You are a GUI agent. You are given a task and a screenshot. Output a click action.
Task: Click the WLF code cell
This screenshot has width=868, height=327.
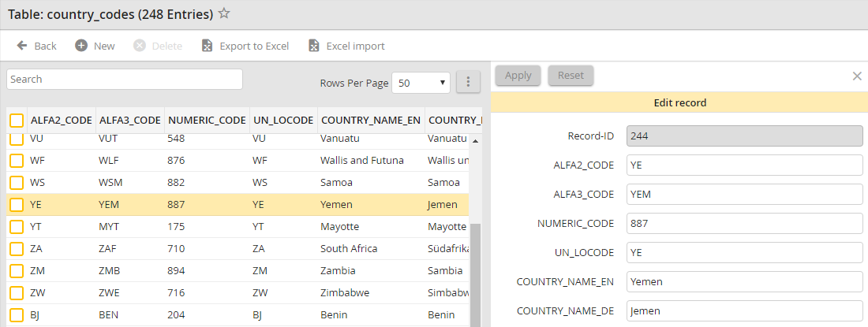(109, 161)
